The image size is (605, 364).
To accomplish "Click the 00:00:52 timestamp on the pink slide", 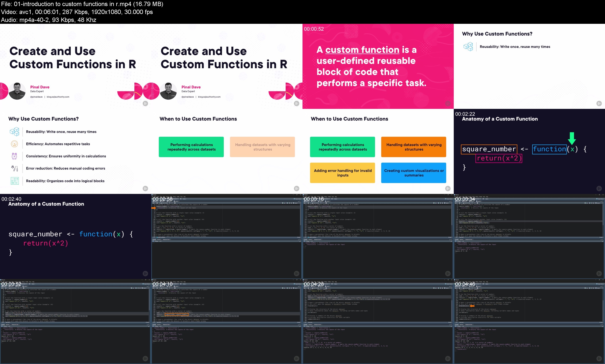I will [x=314, y=29].
